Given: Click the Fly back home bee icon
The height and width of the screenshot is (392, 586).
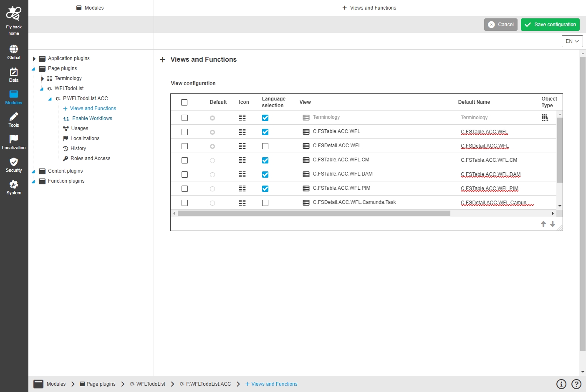Looking at the screenshot, I should click(14, 14).
